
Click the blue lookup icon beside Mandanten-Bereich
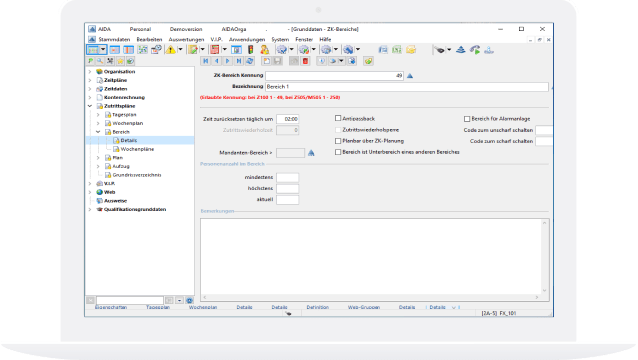pos(311,153)
